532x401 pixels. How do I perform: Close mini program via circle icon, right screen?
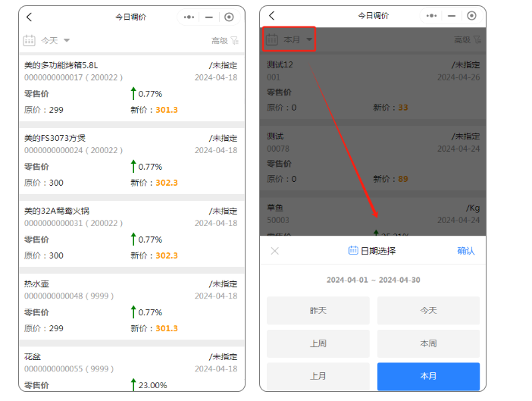tap(471, 16)
